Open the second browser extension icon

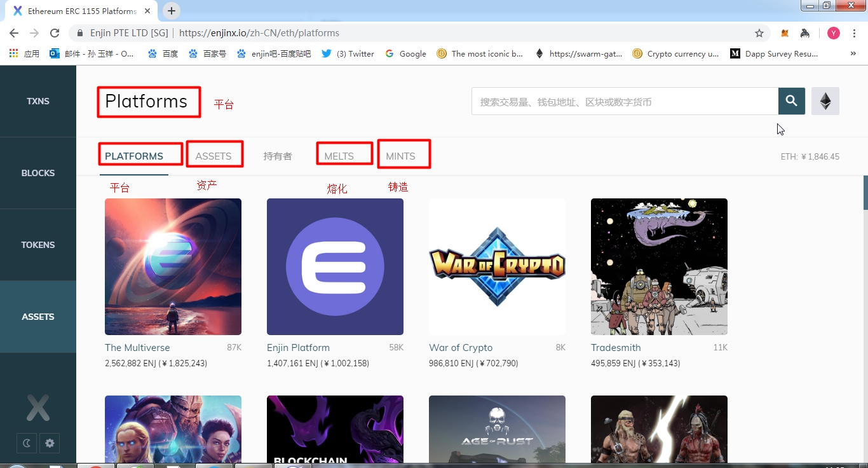(x=804, y=33)
